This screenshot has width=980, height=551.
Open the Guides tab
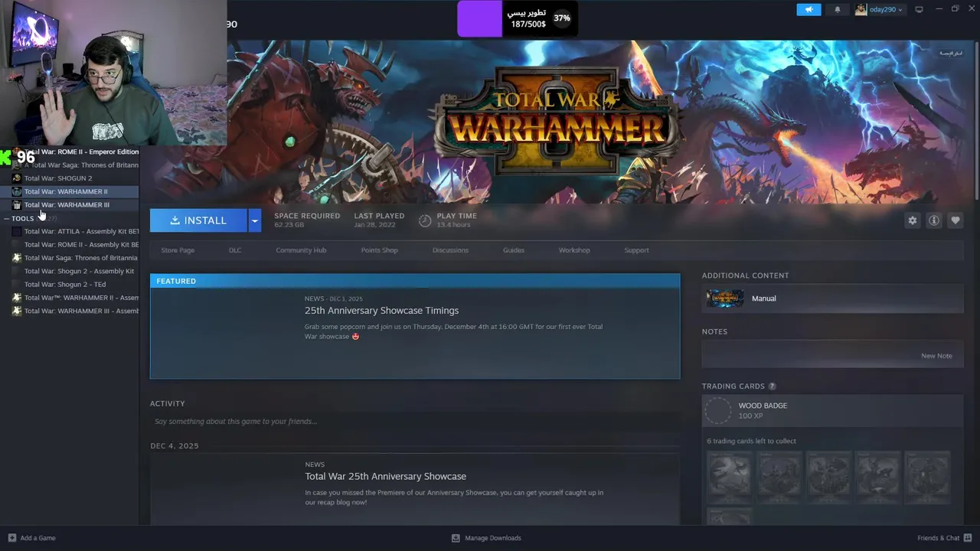[514, 250]
